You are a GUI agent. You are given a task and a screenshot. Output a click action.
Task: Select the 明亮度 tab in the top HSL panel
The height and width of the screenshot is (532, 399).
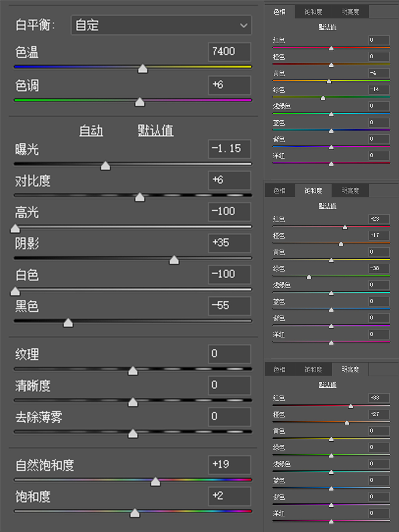[x=350, y=12]
